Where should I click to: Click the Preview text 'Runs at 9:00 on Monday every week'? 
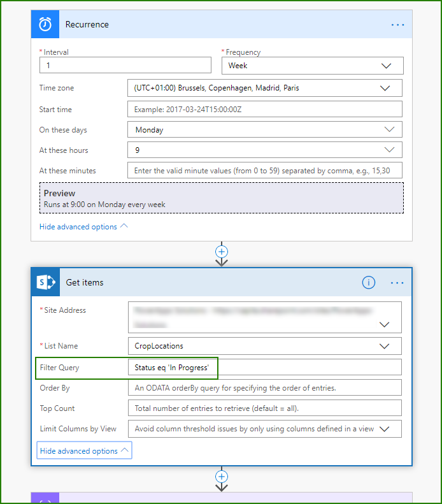point(104,205)
